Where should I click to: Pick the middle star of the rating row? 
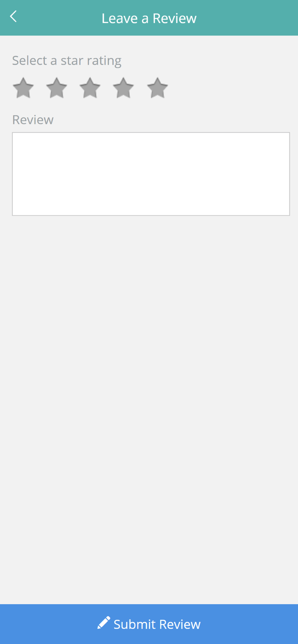pyautogui.click(x=90, y=88)
